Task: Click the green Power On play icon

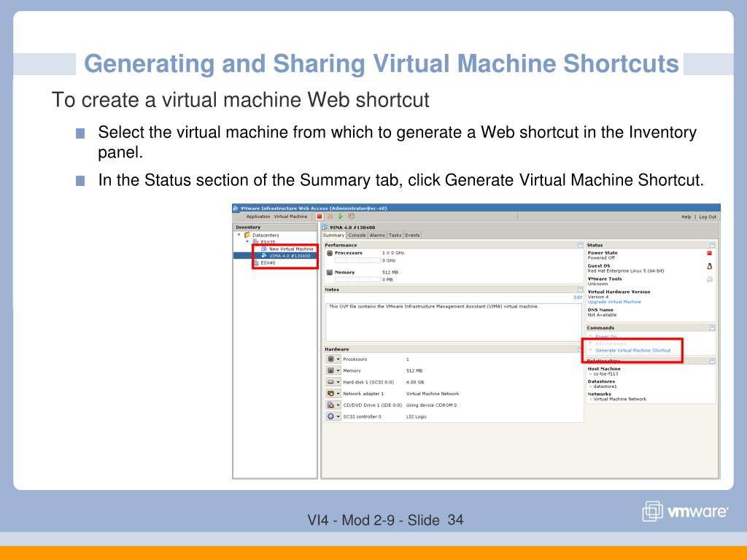Action: pyautogui.click(x=341, y=216)
